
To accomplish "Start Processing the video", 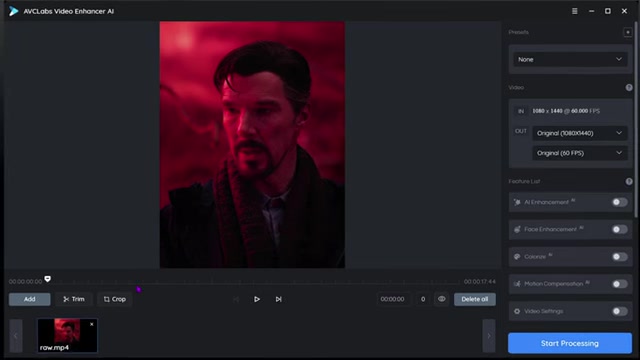I will 570,343.
